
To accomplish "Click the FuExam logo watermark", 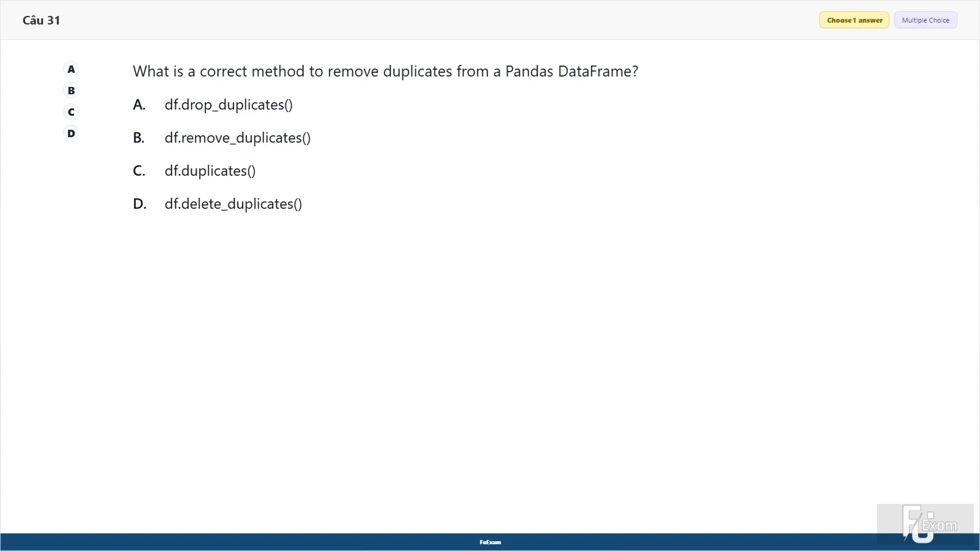I will point(925,524).
